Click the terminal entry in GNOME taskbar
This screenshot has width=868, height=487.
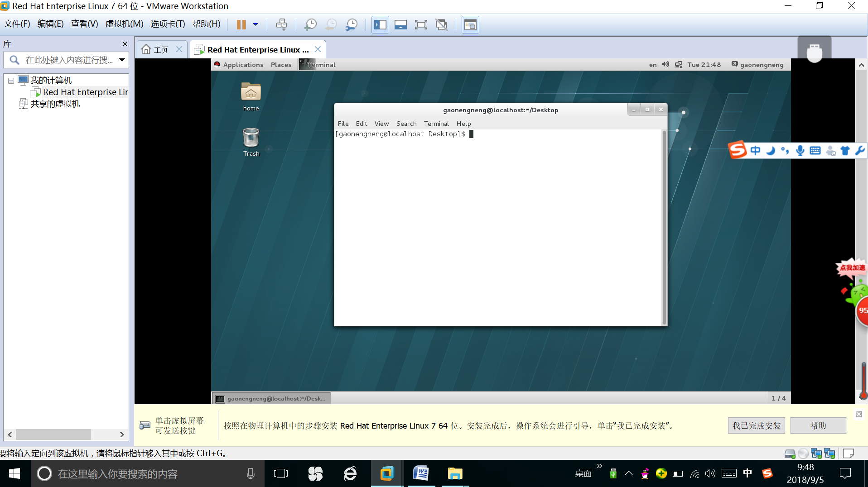[271, 398]
